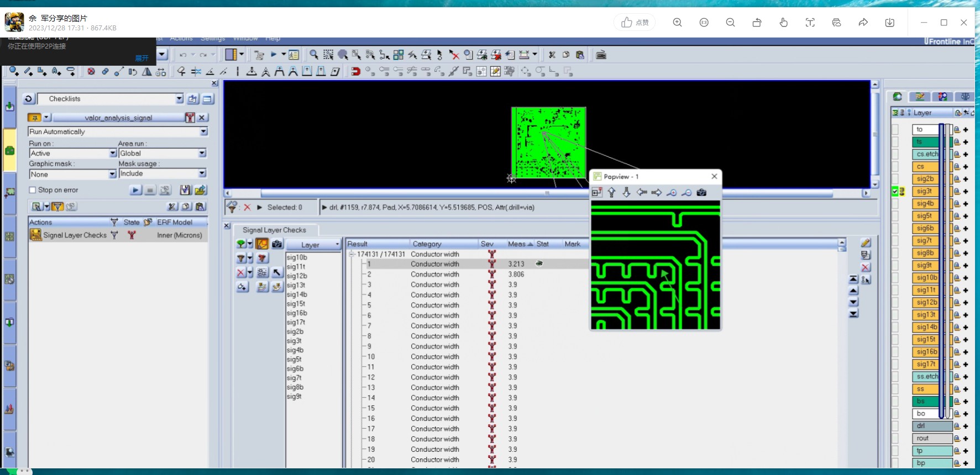Viewport: 980px width, 475px height.
Task: Click the paste clipboard icon in toolbar
Action: [580, 55]
